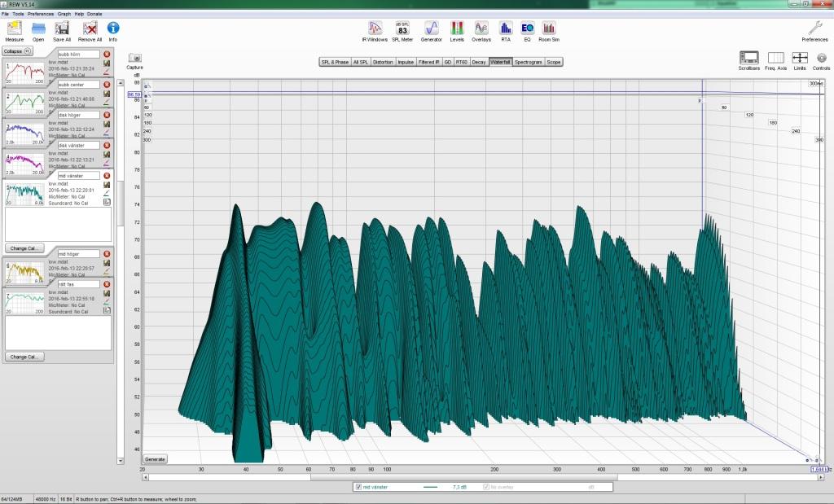
Task: Click the measurement list scroll-up arrow
Action: [121, 83]
